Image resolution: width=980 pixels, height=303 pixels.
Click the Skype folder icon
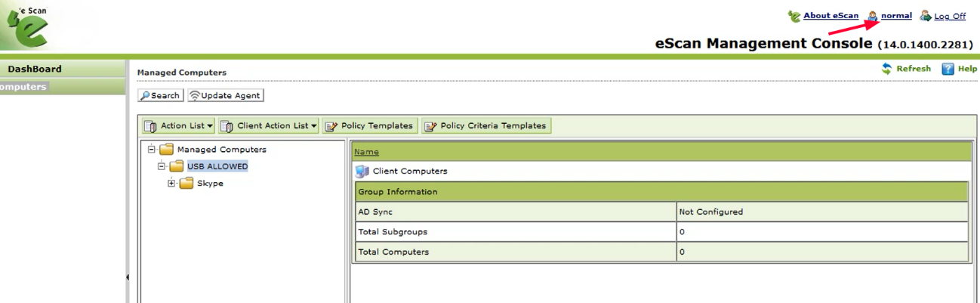(186, 183)
